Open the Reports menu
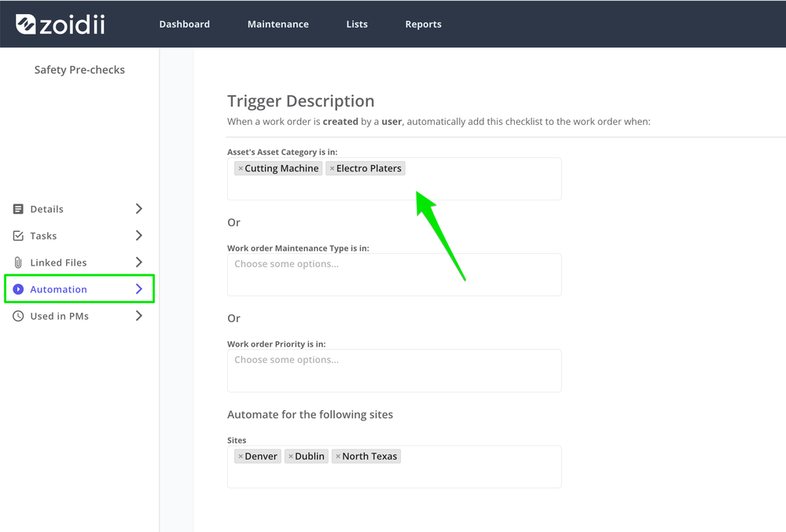Screen dimensions: 786x532 (x=423, y=24)
